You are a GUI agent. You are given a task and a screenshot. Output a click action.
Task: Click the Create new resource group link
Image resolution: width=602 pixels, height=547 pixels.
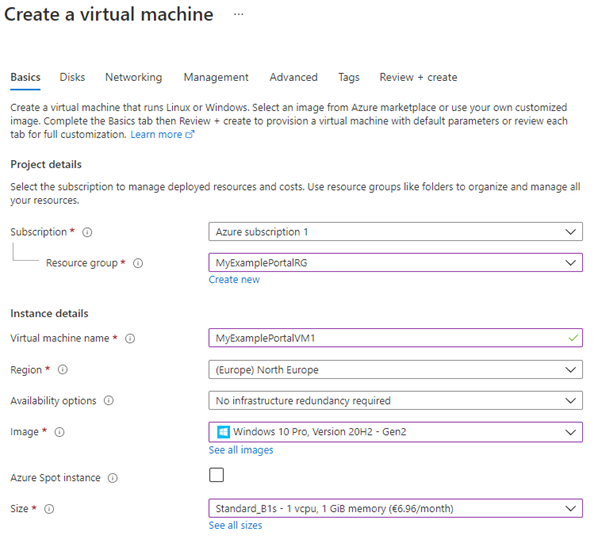(x=234, y=280)
